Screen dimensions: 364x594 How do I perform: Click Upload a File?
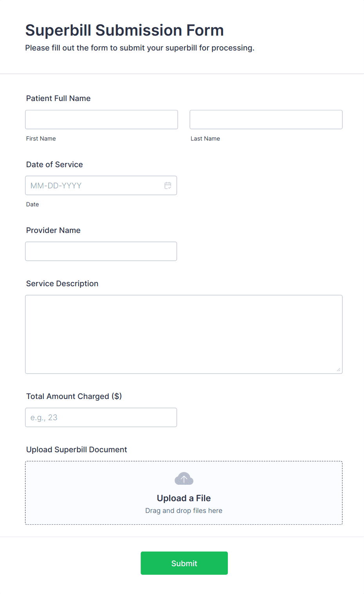[184, 498]
